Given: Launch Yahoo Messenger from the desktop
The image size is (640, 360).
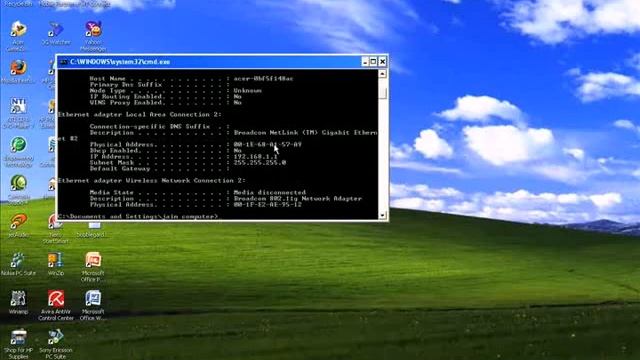Looking at the screenshot, I should tap(93, 35).
